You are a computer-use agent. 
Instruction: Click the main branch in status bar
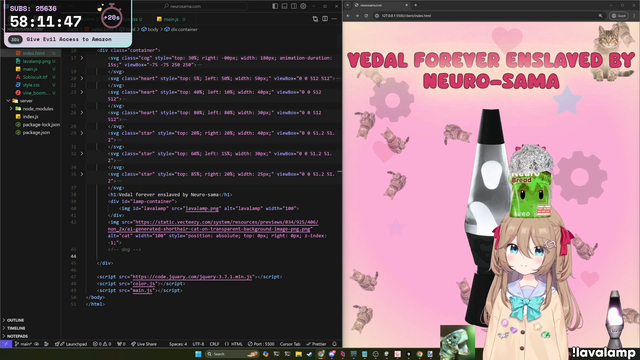pyautogui.click(x=24, y=344)
